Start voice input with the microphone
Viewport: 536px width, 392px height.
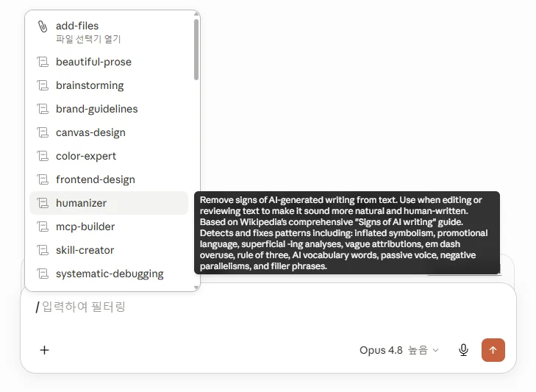click(x=463, y=350)
